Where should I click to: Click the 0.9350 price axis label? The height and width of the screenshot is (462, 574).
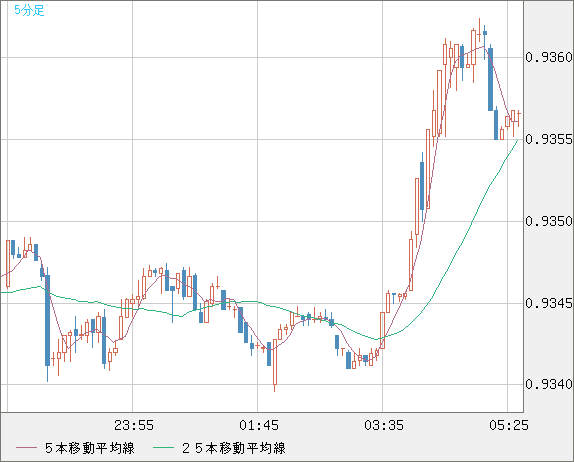(549, 221)
